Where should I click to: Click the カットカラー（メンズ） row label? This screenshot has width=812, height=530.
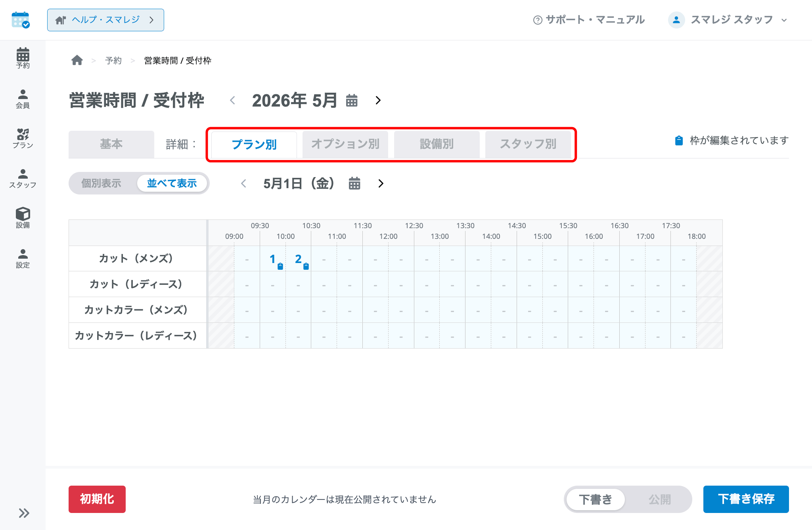138,310
